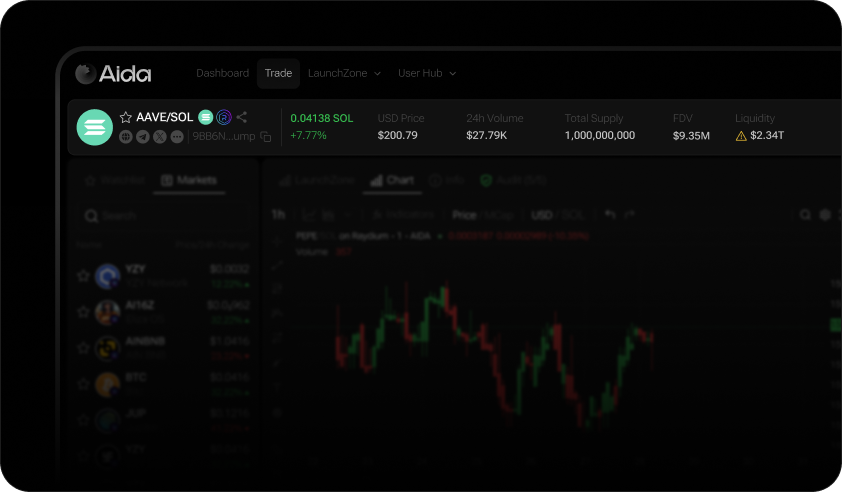Click the markets Search field

click(x=164, y=215)
